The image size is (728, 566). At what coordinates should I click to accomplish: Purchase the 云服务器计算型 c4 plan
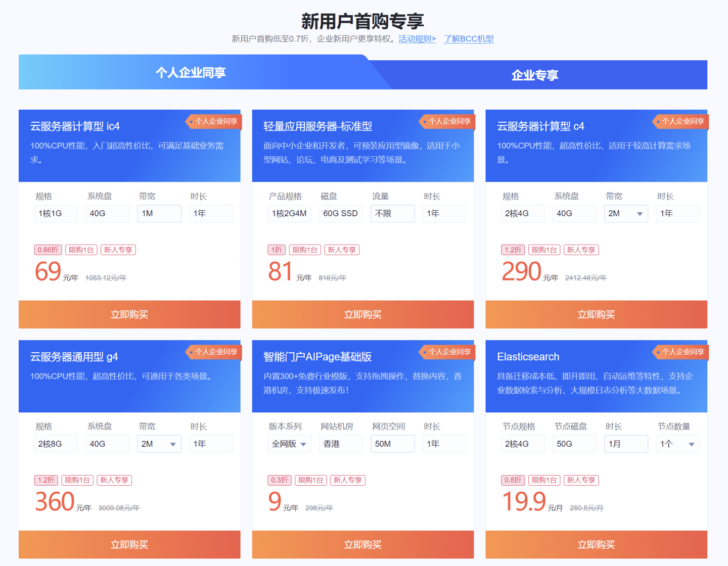click(x=596, y=314)
